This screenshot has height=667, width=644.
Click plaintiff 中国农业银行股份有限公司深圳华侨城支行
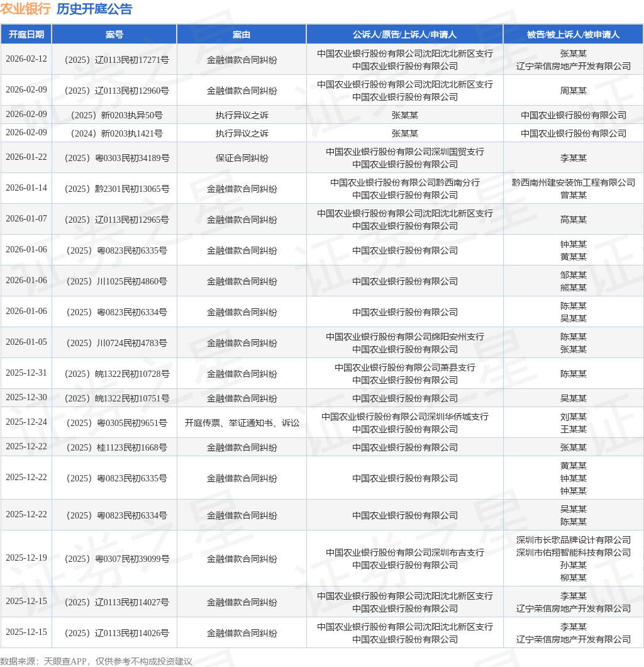click(x=404, y=417)
